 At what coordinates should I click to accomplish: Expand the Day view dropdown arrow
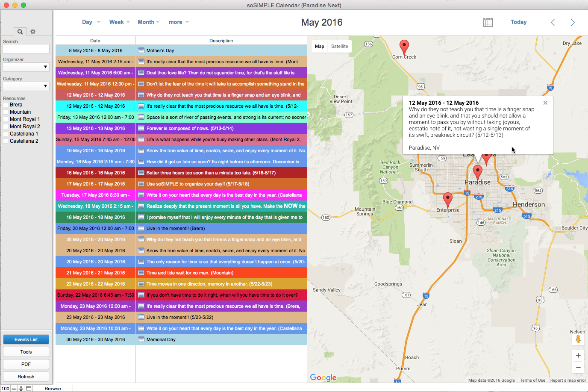click(99, 22)
